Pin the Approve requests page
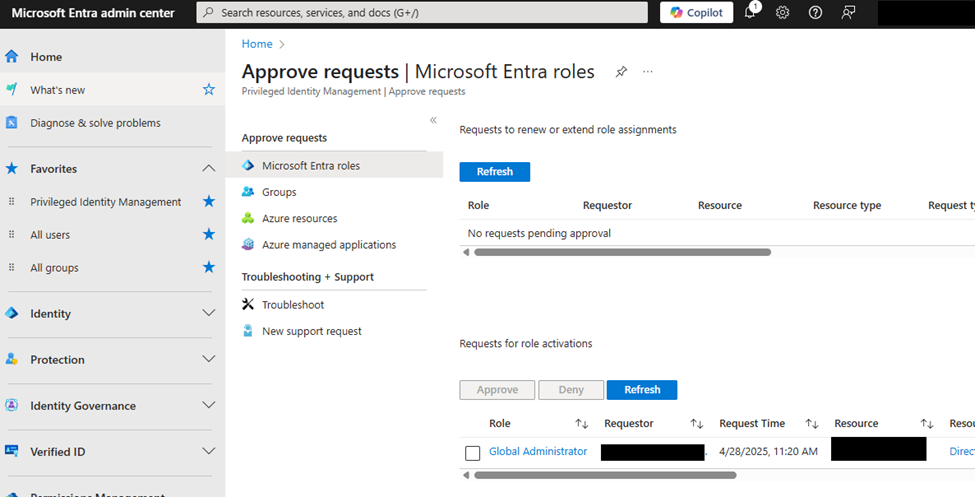 621,72
